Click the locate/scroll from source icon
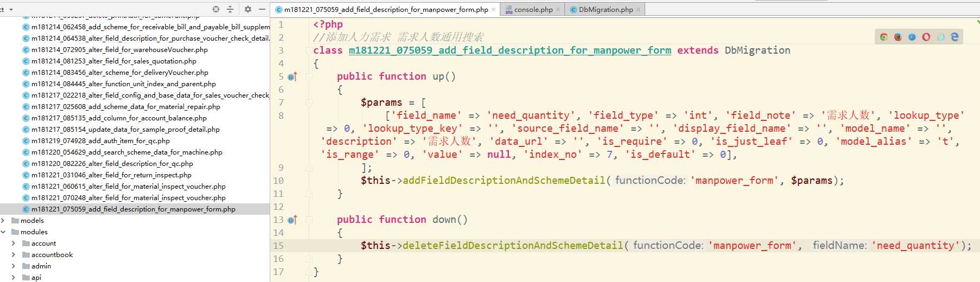Screen dimensions: 980x282 [x=216, y=9]
